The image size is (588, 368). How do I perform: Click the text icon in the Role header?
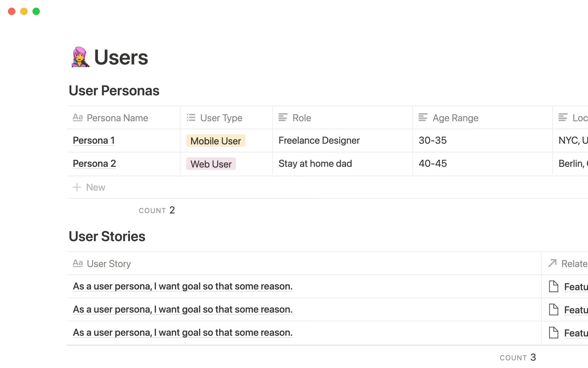283,117
